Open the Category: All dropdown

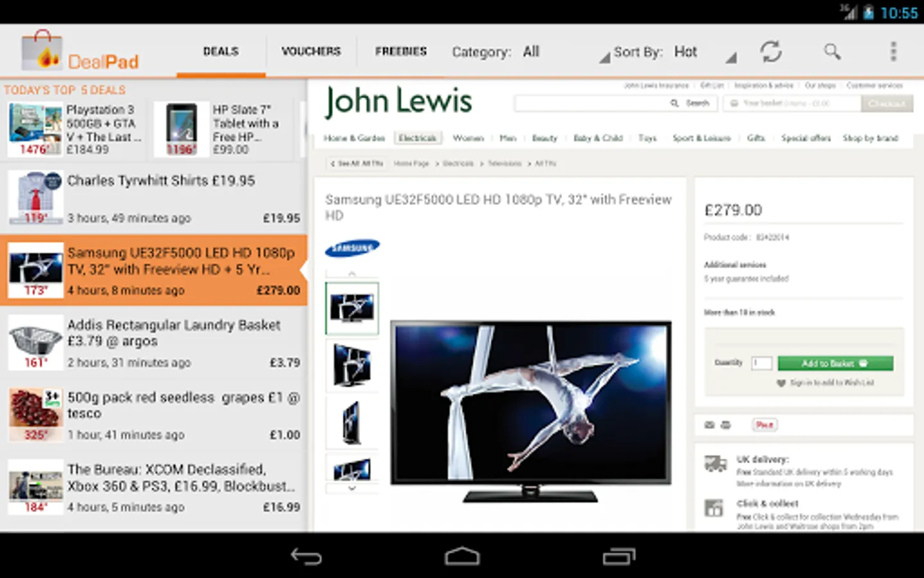[x=530, y=52]
